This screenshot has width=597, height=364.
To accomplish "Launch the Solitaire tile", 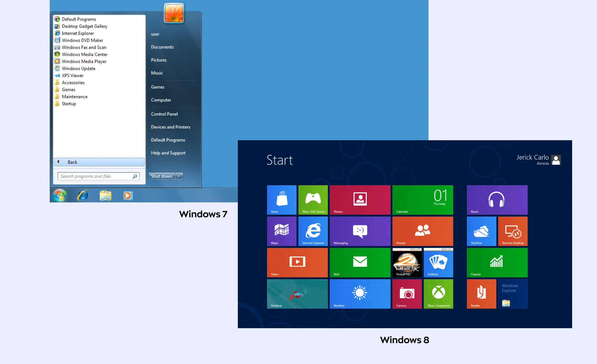I will [x=438, y=262].
